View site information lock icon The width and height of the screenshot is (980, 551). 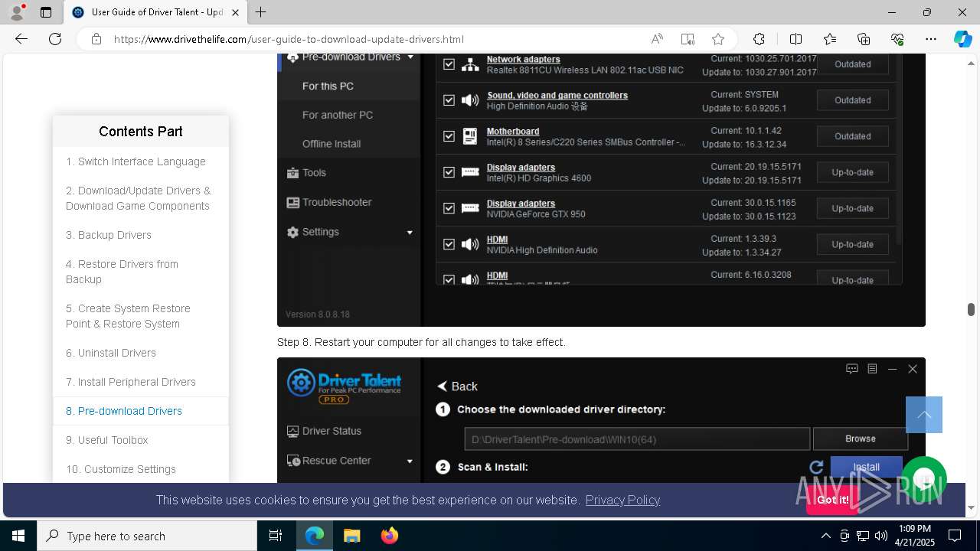click(96, 39)
